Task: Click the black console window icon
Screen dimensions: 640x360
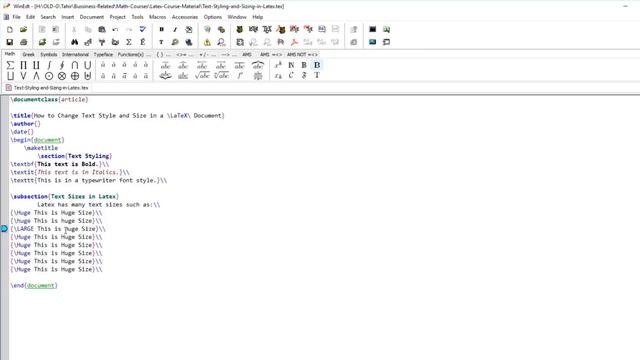Action: [372, 29]
